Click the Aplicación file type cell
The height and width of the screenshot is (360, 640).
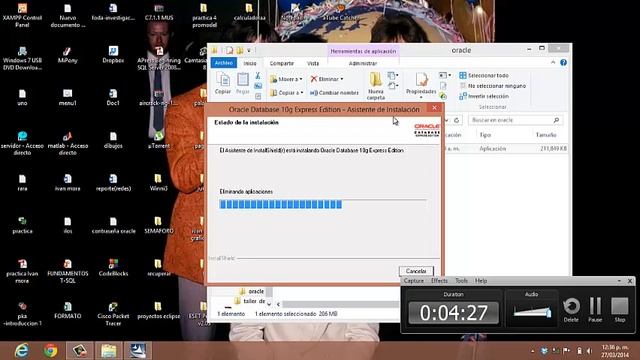click(x=493, y=149)
